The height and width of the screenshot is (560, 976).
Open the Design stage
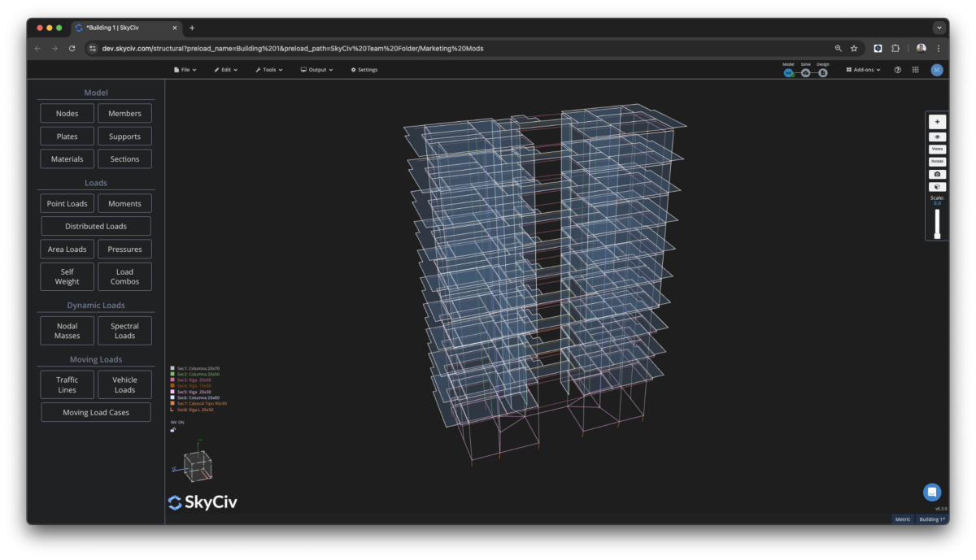pos(822,72)
